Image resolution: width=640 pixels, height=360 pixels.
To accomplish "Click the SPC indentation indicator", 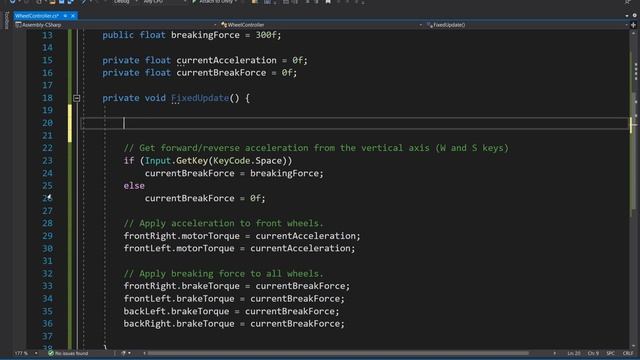I will [611, 353].
